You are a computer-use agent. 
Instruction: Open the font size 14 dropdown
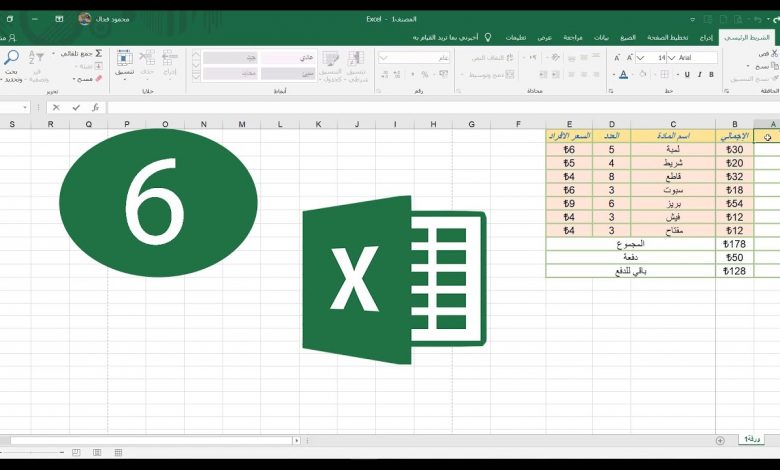coord(641,58)
